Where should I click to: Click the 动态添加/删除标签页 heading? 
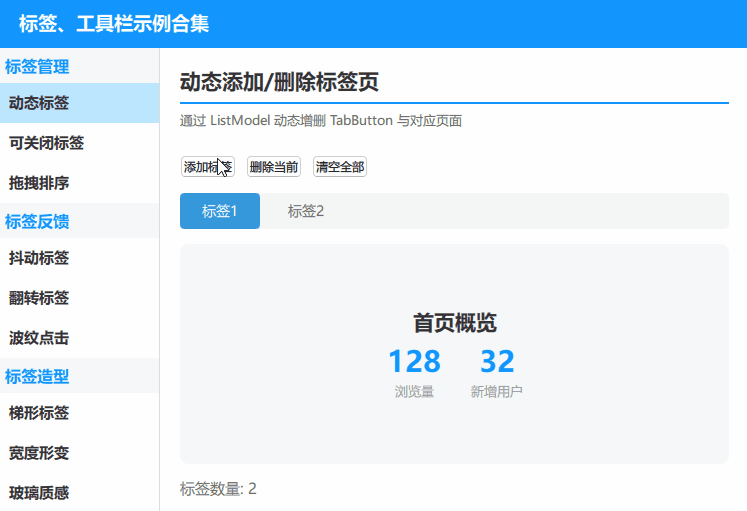pos(279,81)
